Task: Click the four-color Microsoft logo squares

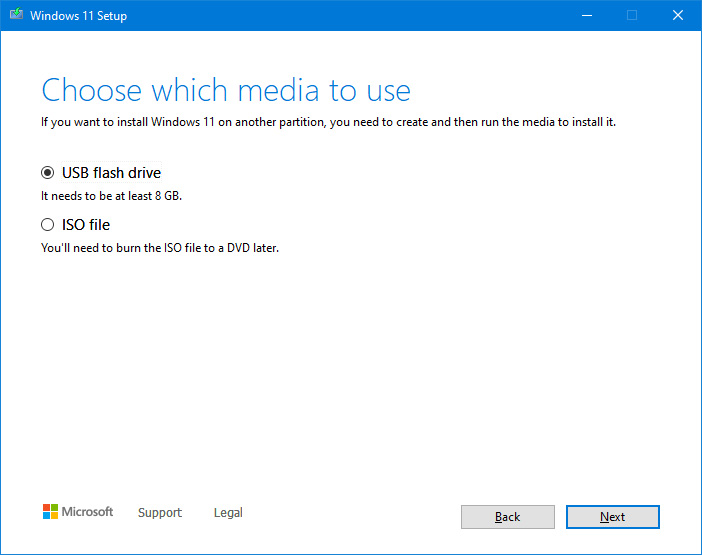Action: tap(50, 512)
